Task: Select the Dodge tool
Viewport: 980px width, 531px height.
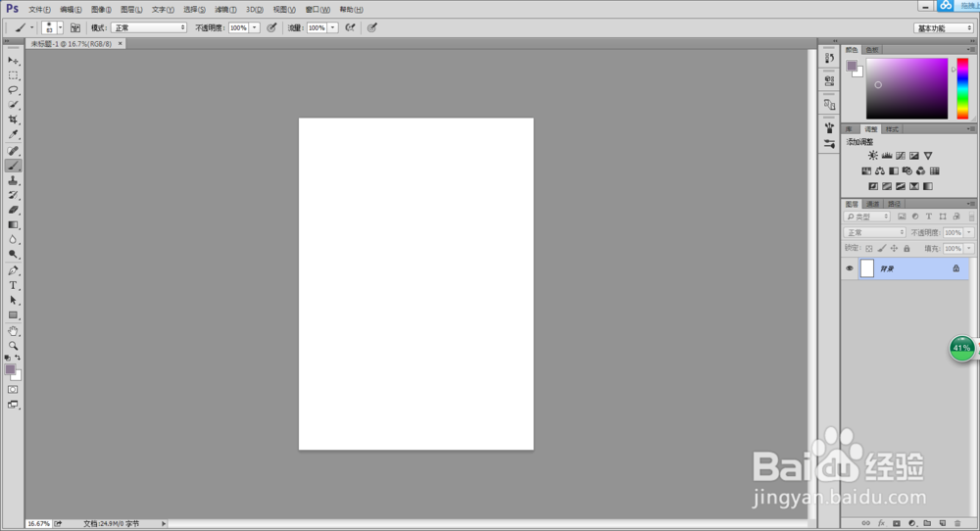Action: click(13, 255)
